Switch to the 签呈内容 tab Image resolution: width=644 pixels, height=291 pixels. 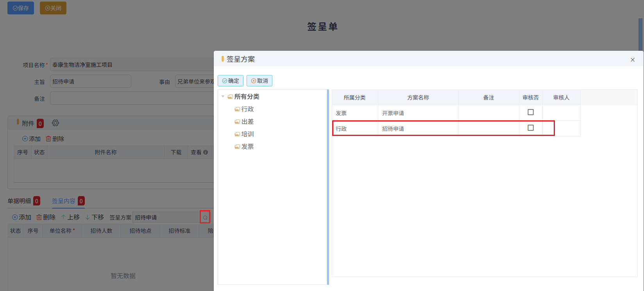pyautogui.click(x=68, y=201)
